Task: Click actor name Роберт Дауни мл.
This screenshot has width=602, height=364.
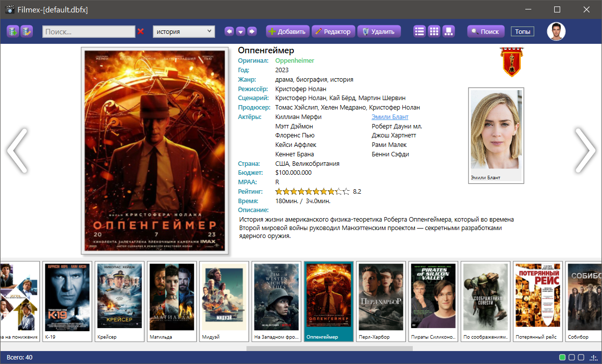Action: [x=397, y=126]
